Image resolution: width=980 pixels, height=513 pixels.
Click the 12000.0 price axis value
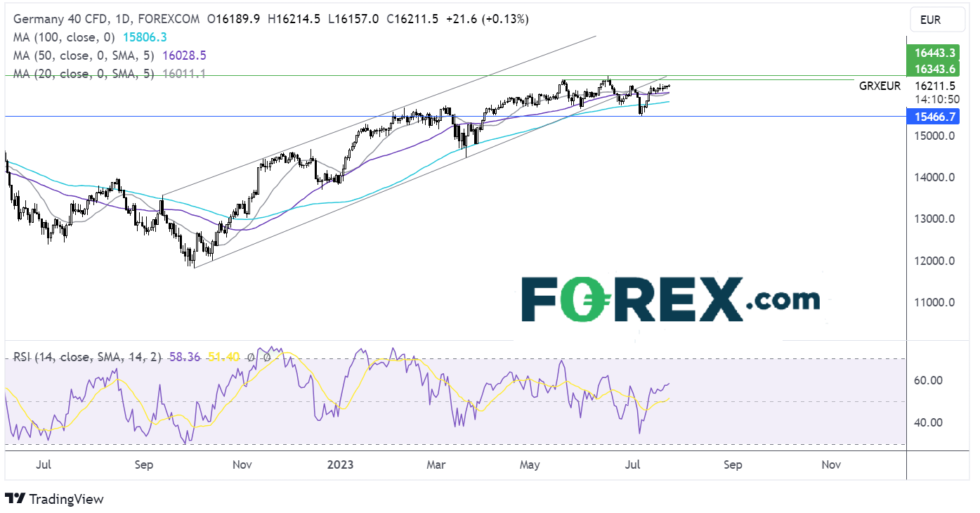point(935,261)
